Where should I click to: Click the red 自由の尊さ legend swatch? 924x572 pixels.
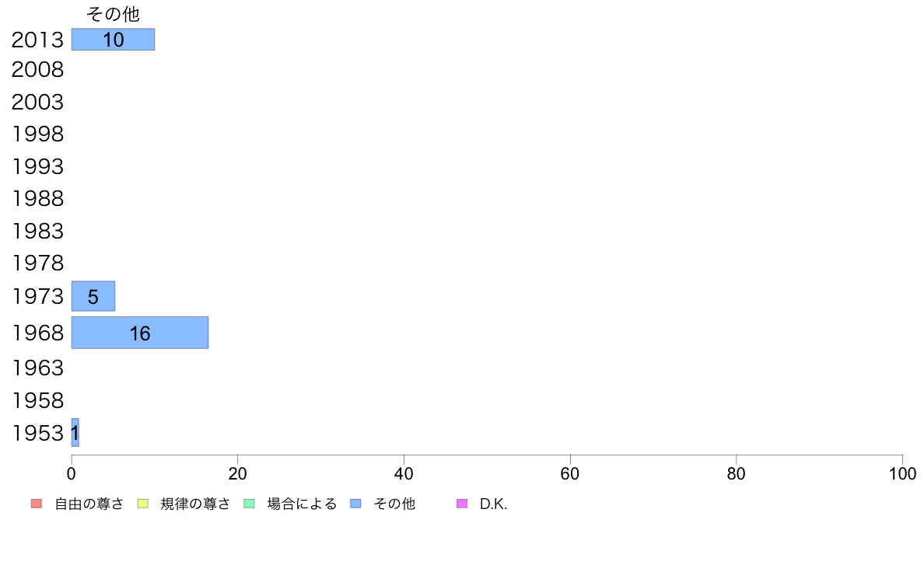[37, 504]
